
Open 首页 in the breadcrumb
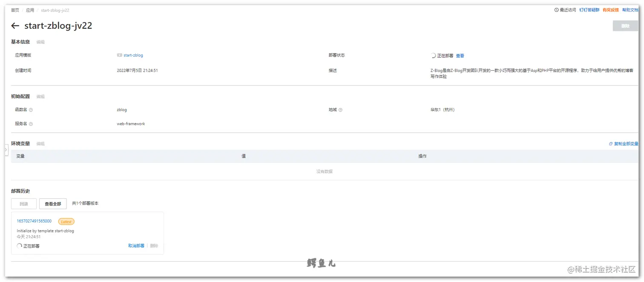pyautogui.click(x=15, y=10)
